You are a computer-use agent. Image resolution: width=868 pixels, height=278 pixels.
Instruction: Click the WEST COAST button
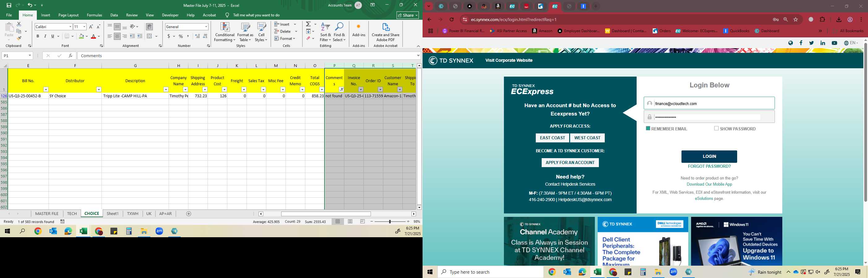tap(587, 138)
